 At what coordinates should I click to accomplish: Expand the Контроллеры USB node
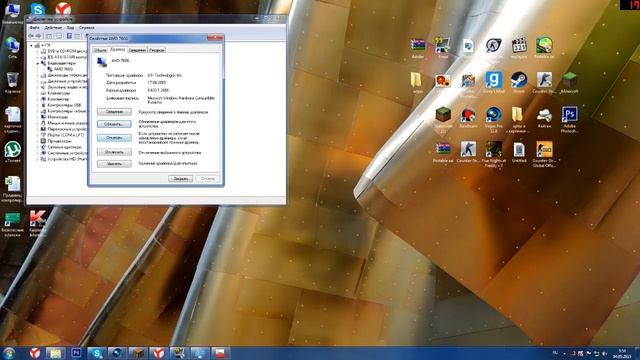click(x=38, y=105)
